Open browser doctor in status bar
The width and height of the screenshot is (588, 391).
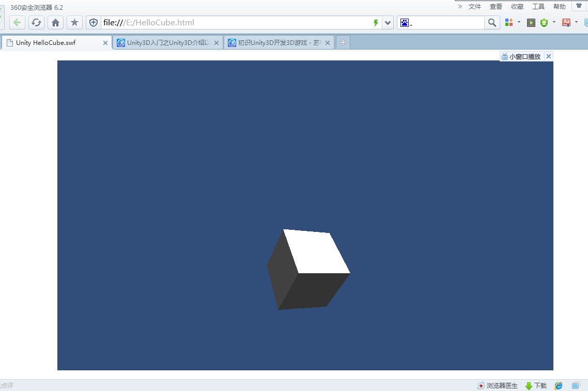[x=498, y=385]
